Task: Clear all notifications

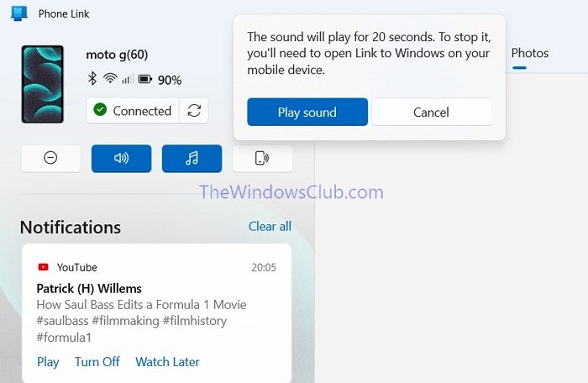Action: click(270, 226)
